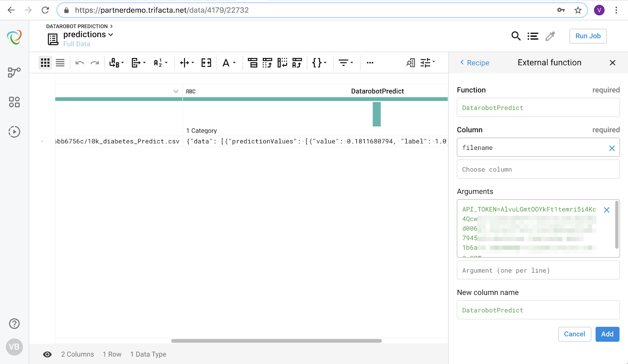Click the ABC data type icon

click(x=191, y=91)
